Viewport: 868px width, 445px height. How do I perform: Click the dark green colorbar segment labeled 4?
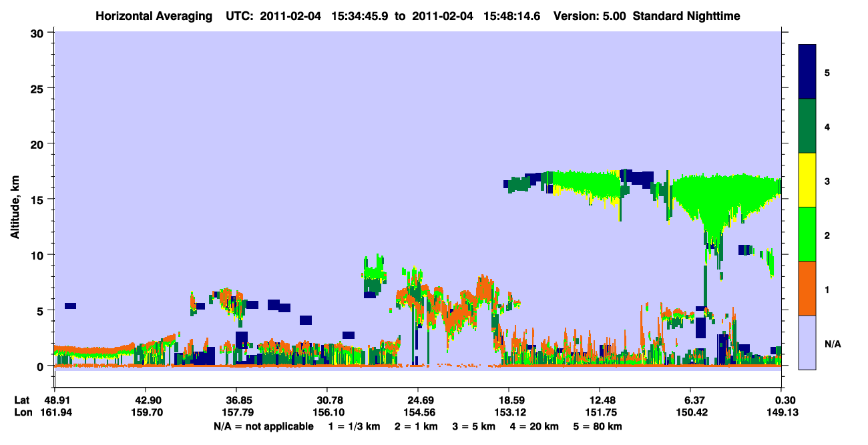807,126
